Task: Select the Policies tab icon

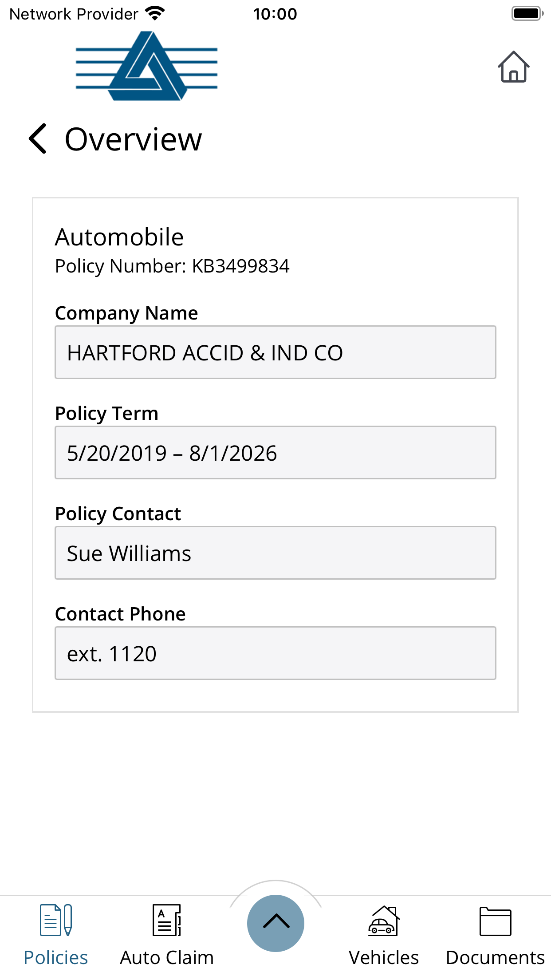Action: (x=56, y=920)
